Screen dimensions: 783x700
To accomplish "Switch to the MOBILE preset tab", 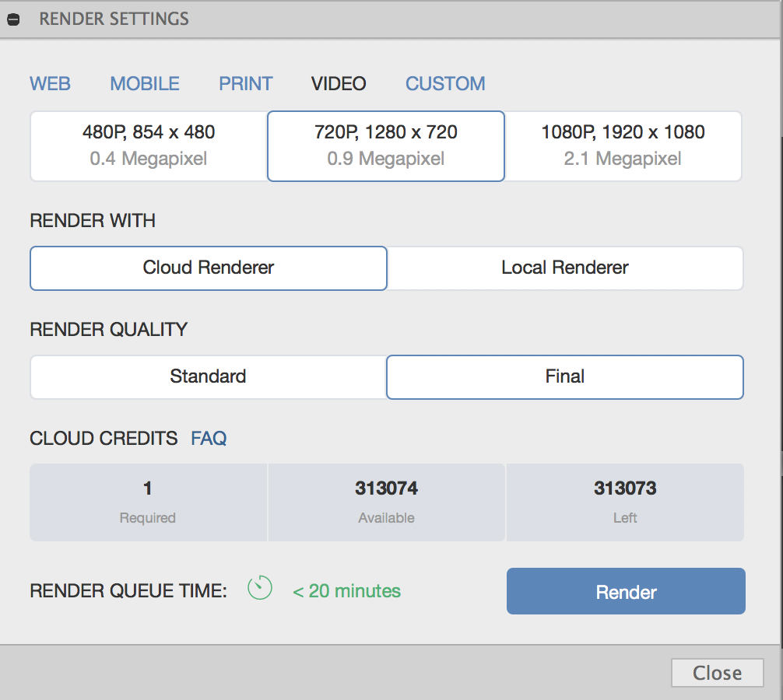I will click(x=145, y=84).
